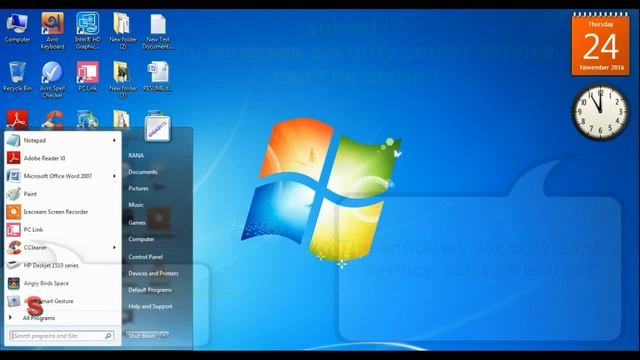Click the Adobe Reader desktop shortcut icon
Screen dimensions: 640x360
click(17, 120)
